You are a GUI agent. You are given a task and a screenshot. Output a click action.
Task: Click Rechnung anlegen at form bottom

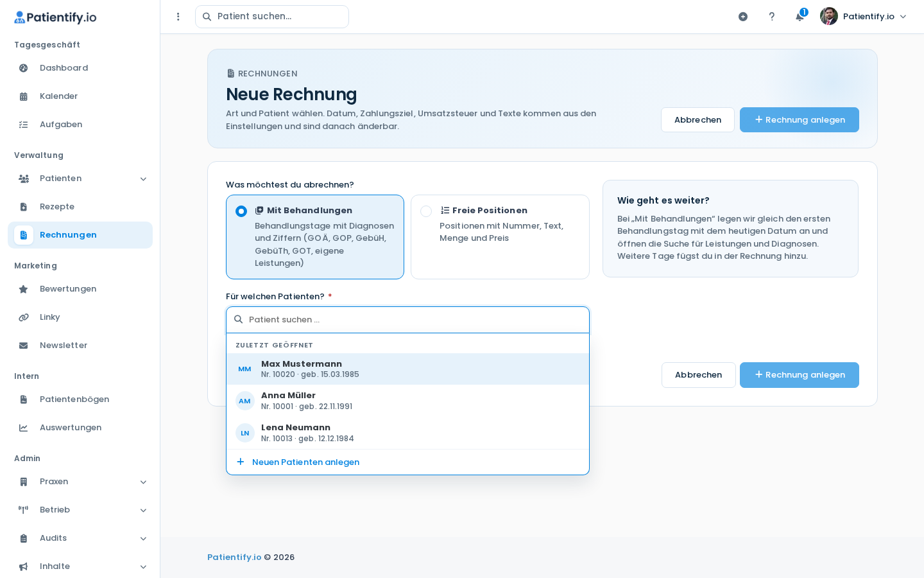click(x=800, y=375)
